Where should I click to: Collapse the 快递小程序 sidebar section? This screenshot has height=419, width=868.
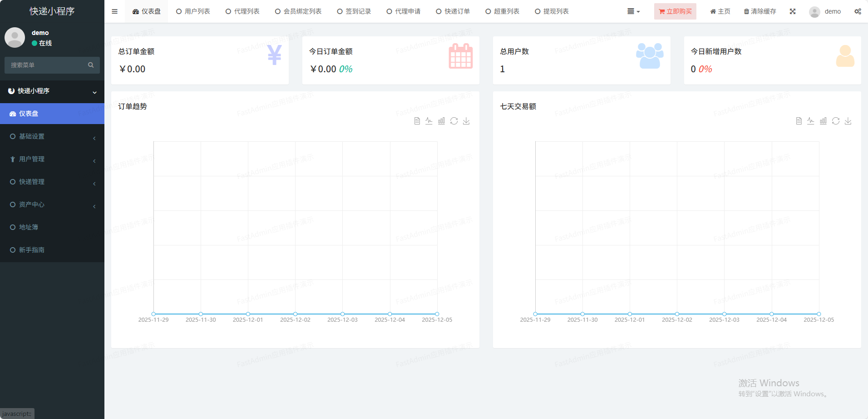pyautogui.click(x=52, y=91)
